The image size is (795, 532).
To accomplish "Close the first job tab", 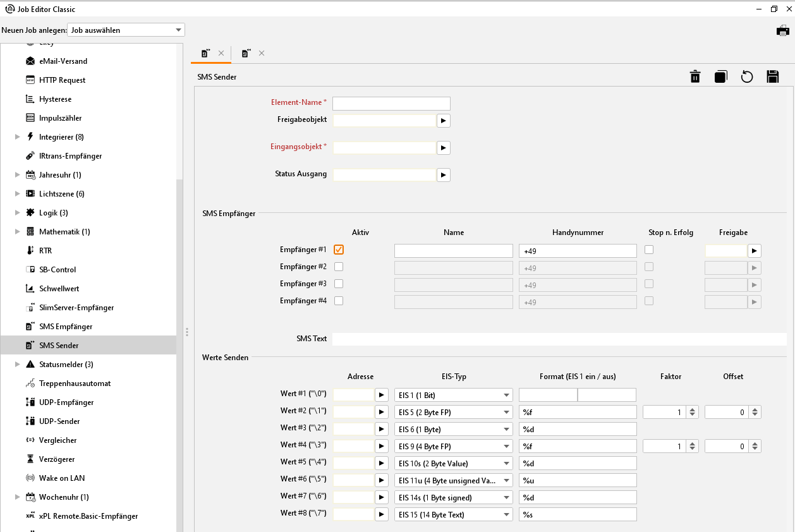I will 221,54.
